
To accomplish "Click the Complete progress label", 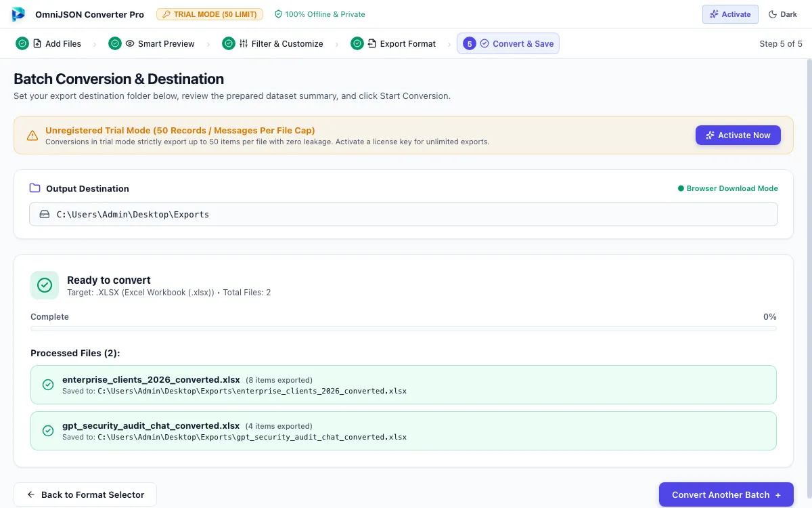I will [49, 316].
